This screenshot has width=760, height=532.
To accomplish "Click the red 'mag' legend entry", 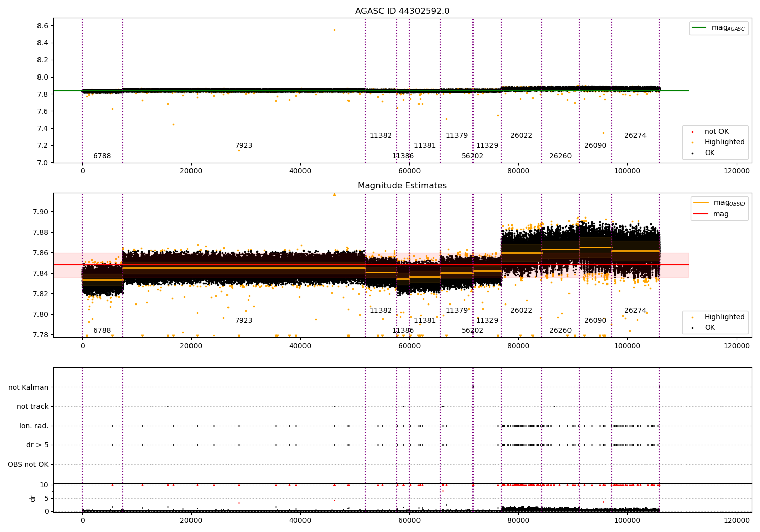I will [x=711, y=214].
